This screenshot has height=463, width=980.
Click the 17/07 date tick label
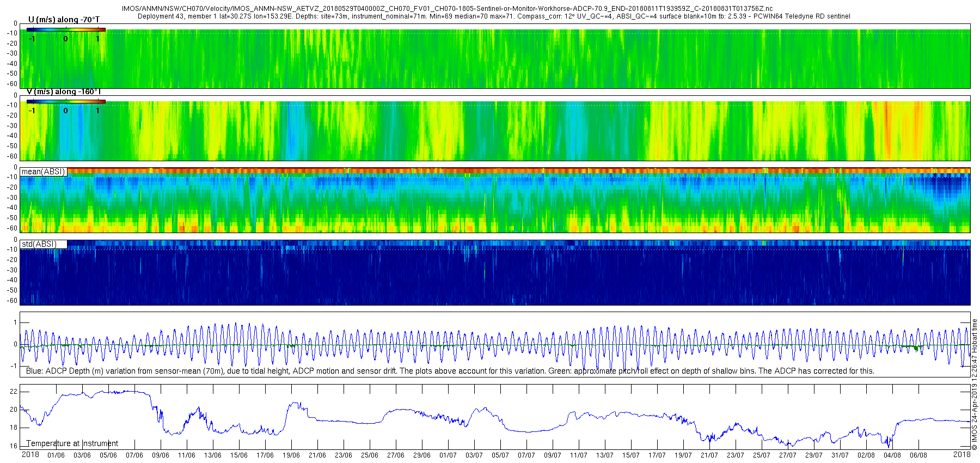(657, 455)
